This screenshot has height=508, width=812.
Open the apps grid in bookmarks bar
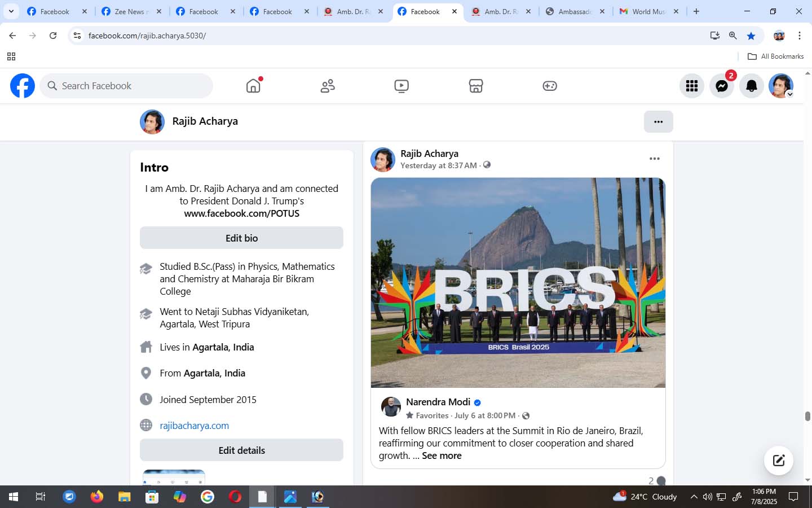tap(11, 56)
